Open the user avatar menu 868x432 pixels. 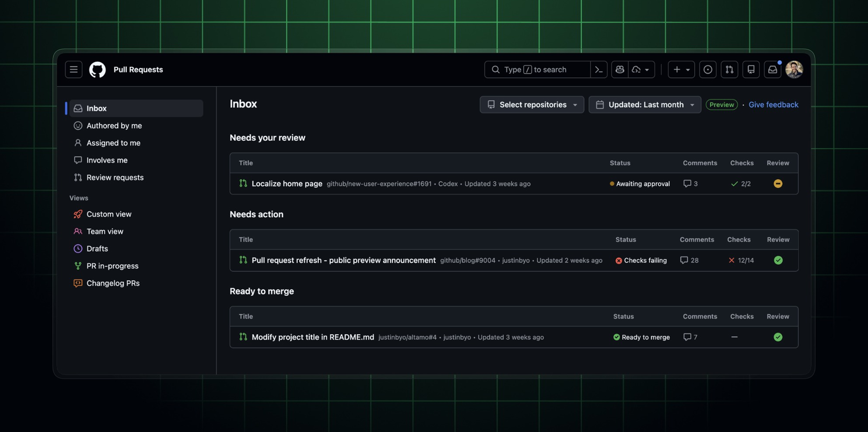(x=794, y=69)
